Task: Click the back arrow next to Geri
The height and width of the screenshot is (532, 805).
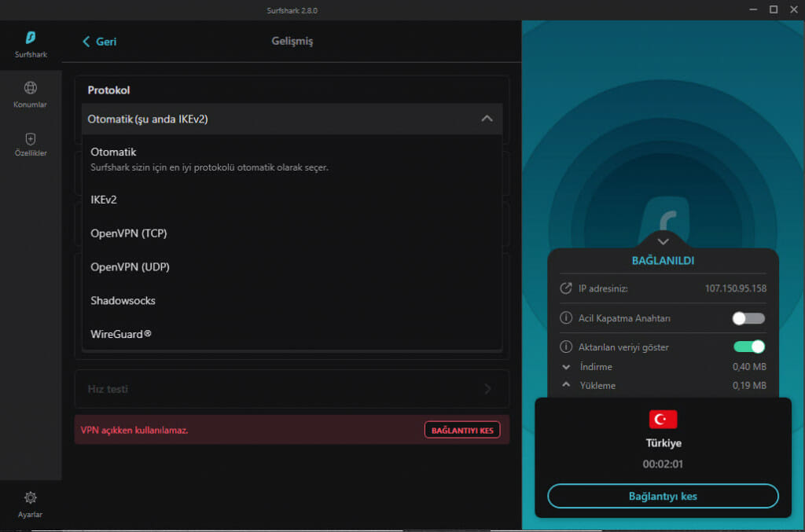Action: pos(86,42)
